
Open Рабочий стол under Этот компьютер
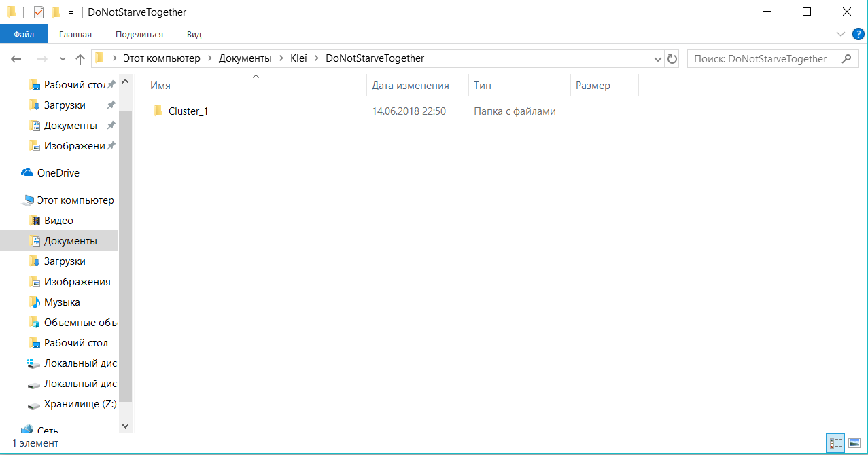75,343
